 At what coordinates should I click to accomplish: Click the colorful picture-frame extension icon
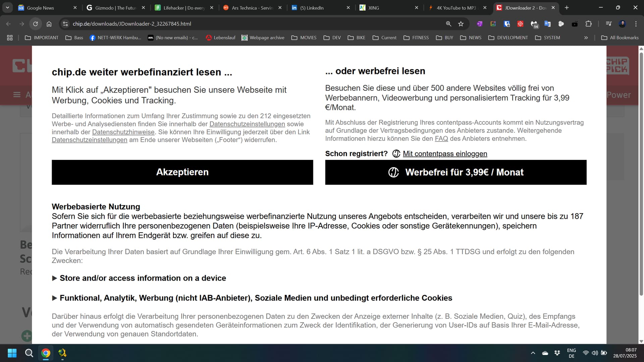(493, 24)
